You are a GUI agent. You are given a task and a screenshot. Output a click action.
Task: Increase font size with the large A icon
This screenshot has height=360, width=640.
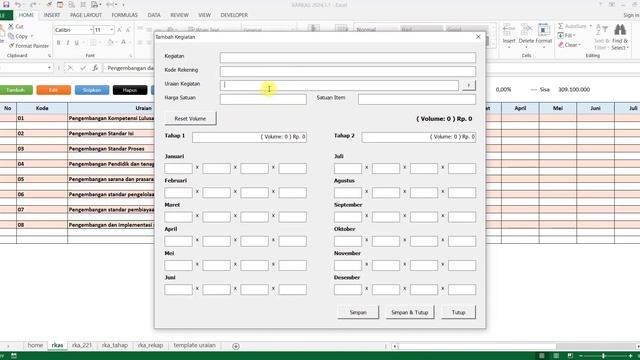(119, 30)
